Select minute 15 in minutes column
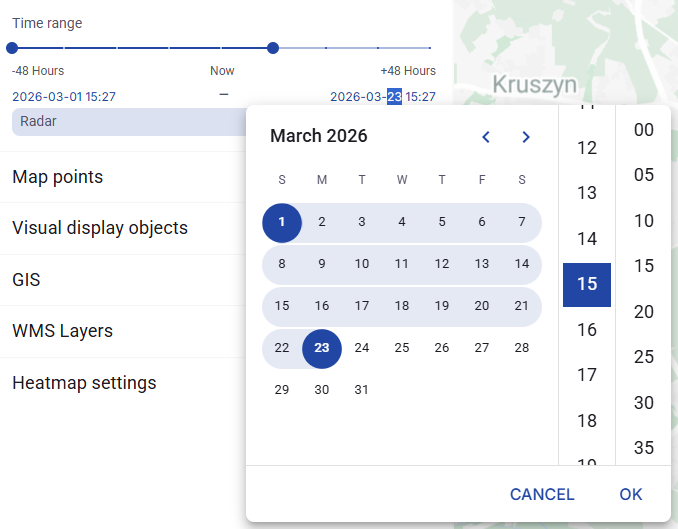 [643, 266]
